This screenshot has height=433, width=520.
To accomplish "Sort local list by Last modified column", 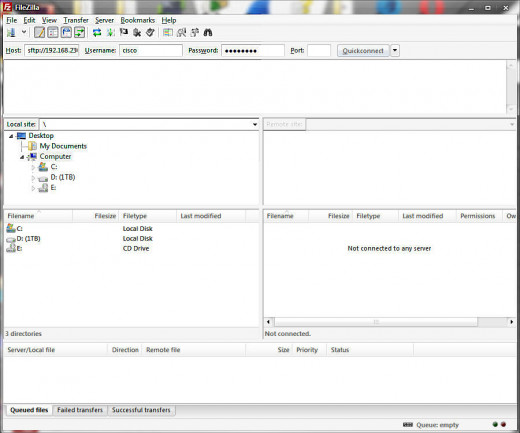I will 211,216.
